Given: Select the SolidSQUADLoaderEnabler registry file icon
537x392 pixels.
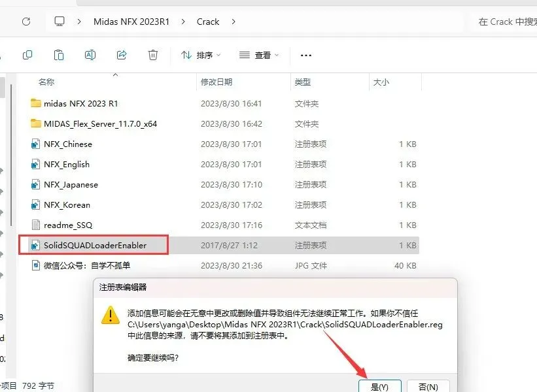Looking at the screenshot, I should (x=35, y=245).
